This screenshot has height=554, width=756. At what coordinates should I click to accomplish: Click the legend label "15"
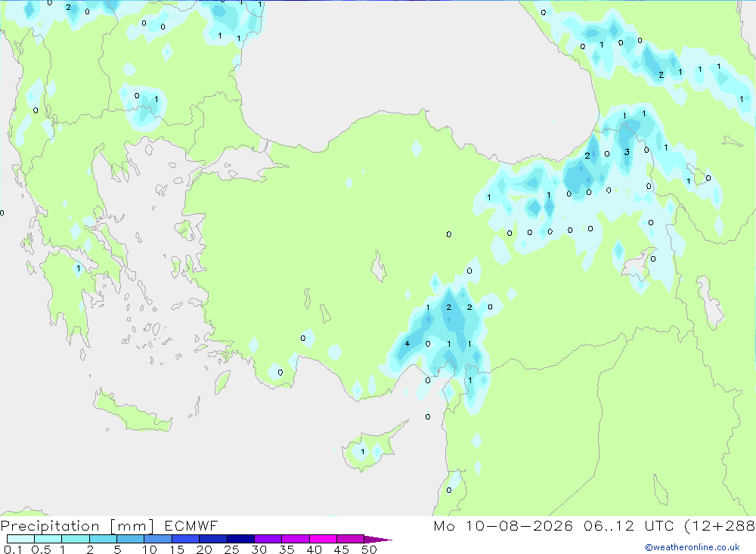176,549
